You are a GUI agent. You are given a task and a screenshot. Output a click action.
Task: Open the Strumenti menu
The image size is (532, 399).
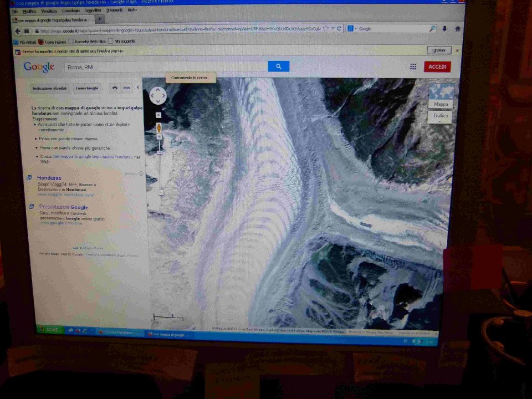click(x=114, y=10)
